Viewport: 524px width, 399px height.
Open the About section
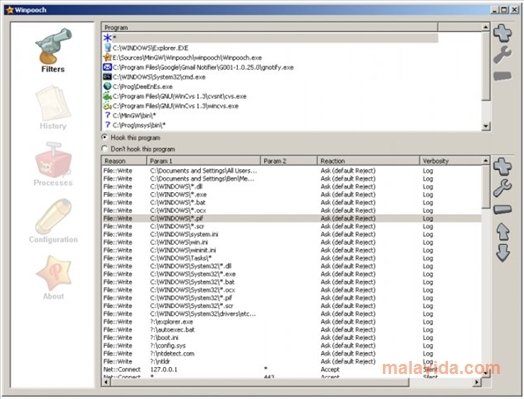point(53,277)
